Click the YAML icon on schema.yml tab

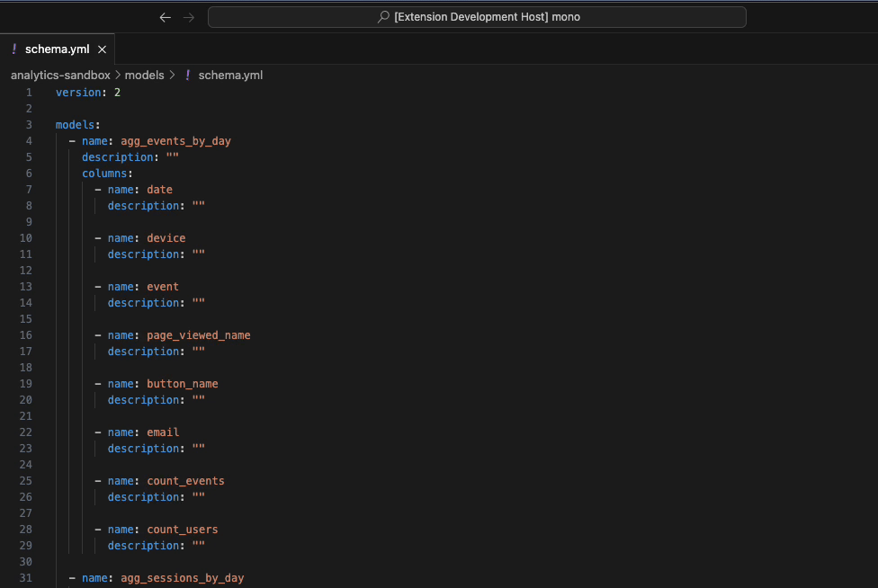pos(14,49)
